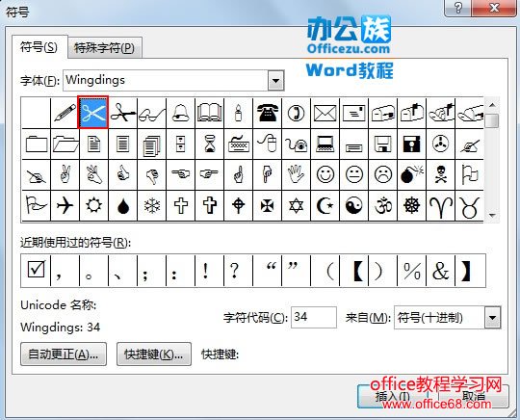Pick the frowning face symbol
Screen dimensions: 520x420
(x=382, y=174)
